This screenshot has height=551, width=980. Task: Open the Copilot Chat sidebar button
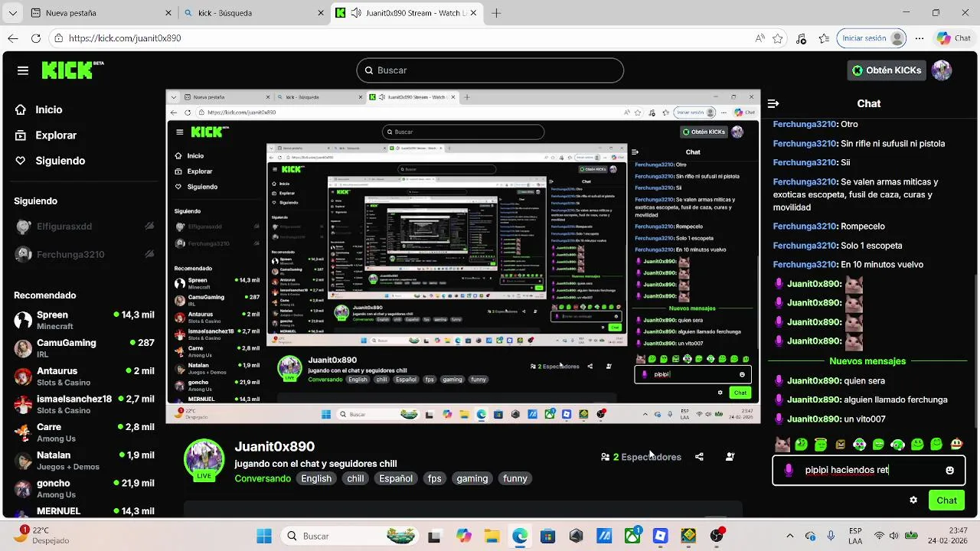point(953,38)
